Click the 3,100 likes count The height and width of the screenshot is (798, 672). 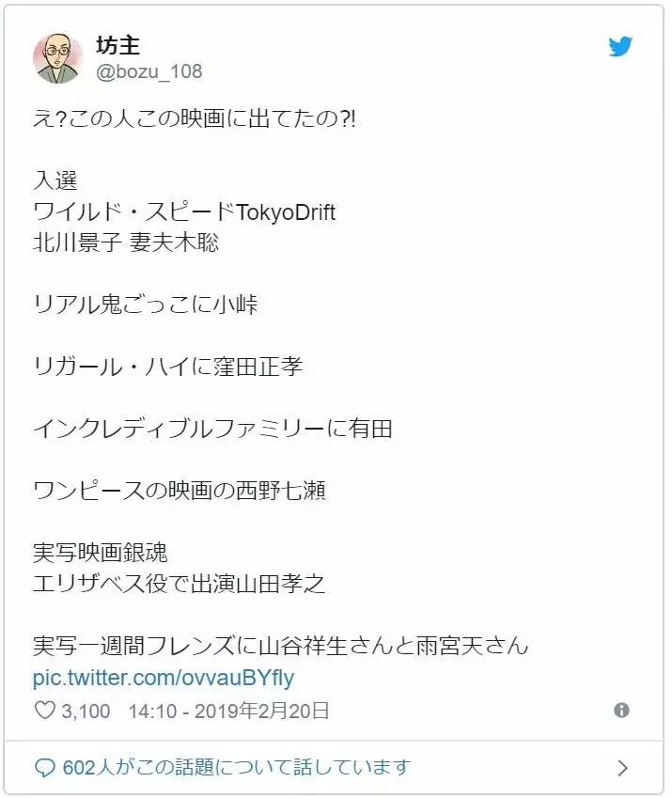[x=86, y=711]
